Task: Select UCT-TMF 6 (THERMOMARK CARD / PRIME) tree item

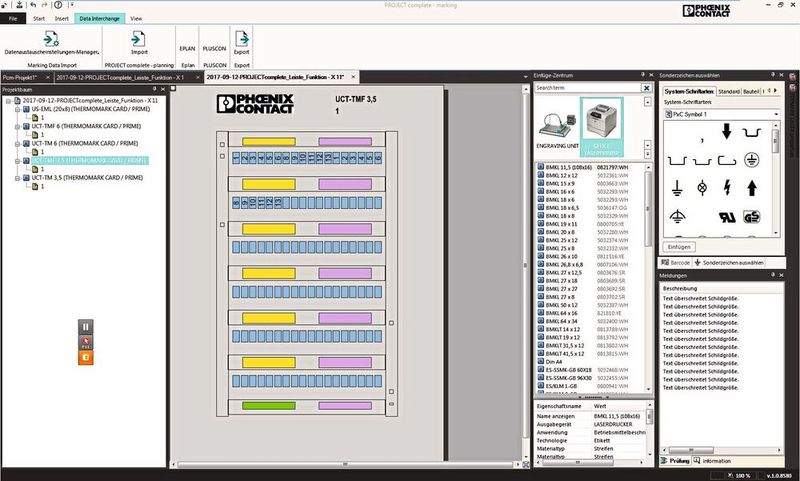Action: pos(86,126)
